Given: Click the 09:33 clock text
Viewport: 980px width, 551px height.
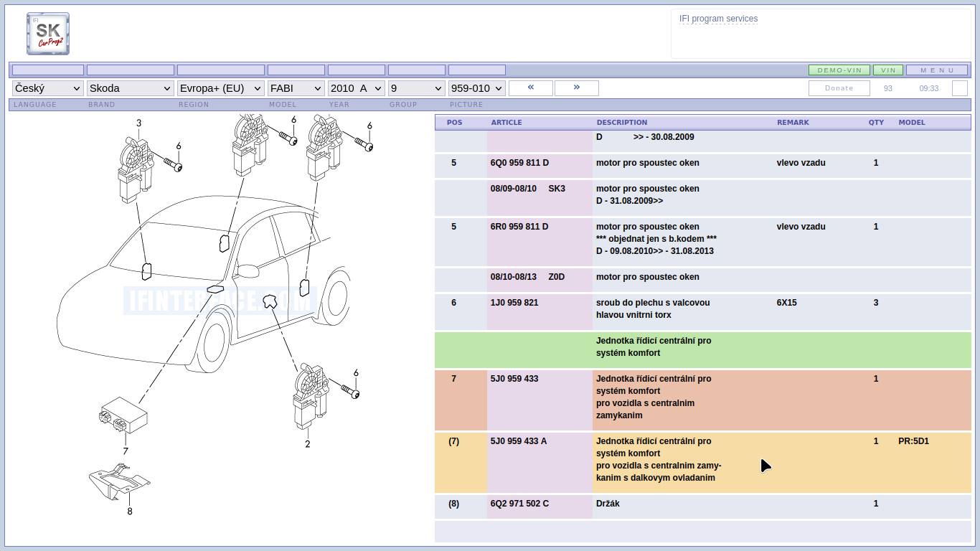Looking at the screenshot, I should (929, 88).
